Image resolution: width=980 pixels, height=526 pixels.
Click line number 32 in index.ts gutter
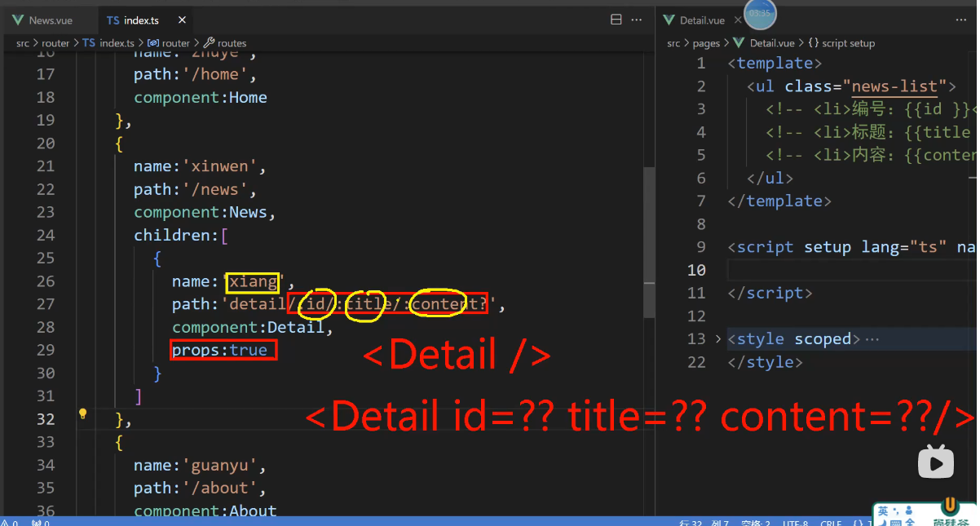click(45, 419)
